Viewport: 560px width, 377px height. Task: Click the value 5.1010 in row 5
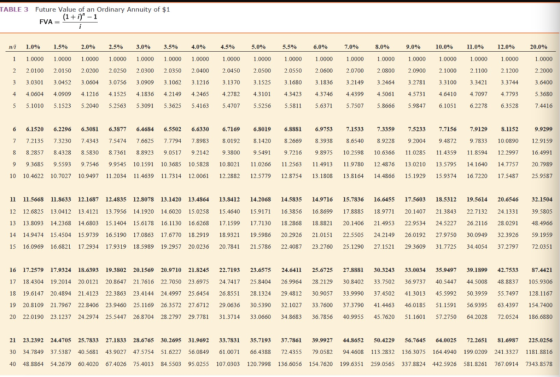coord(35,106)
